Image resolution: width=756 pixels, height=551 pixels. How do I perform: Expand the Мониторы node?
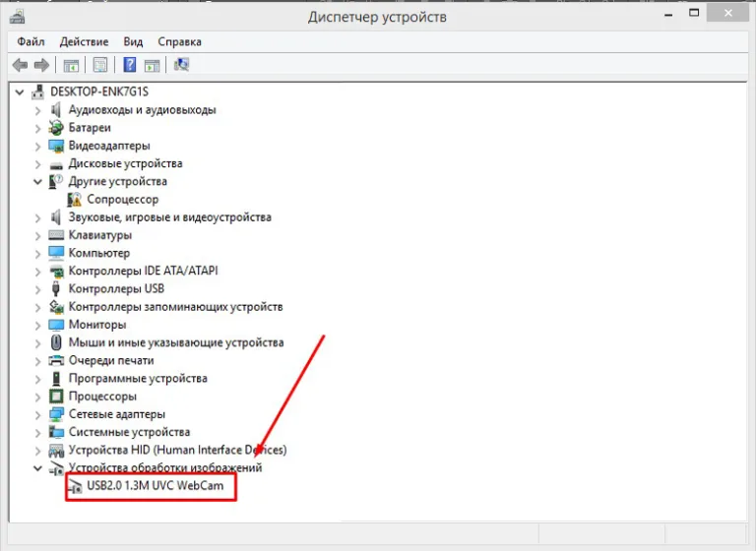[38, 326]
